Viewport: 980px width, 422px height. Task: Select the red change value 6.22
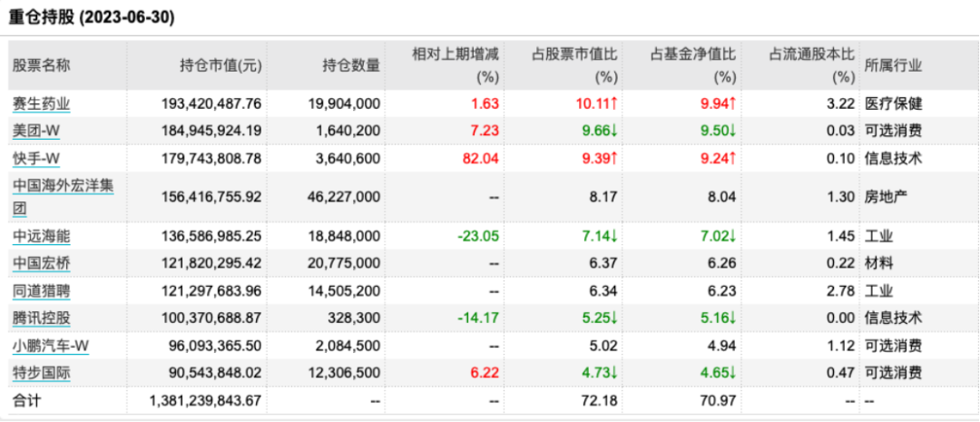(x=486, y=373)
